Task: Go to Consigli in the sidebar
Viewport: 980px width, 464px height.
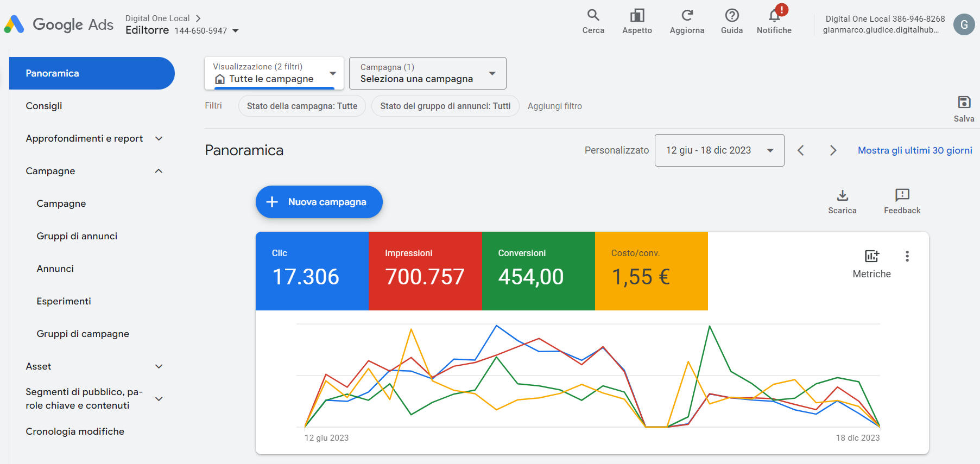Action: 44,106
